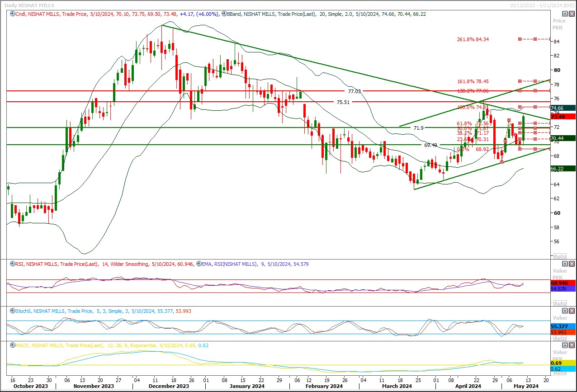Select the 69.49 support line label
Viewport: 577px width, 392px height.
(431, 146)
